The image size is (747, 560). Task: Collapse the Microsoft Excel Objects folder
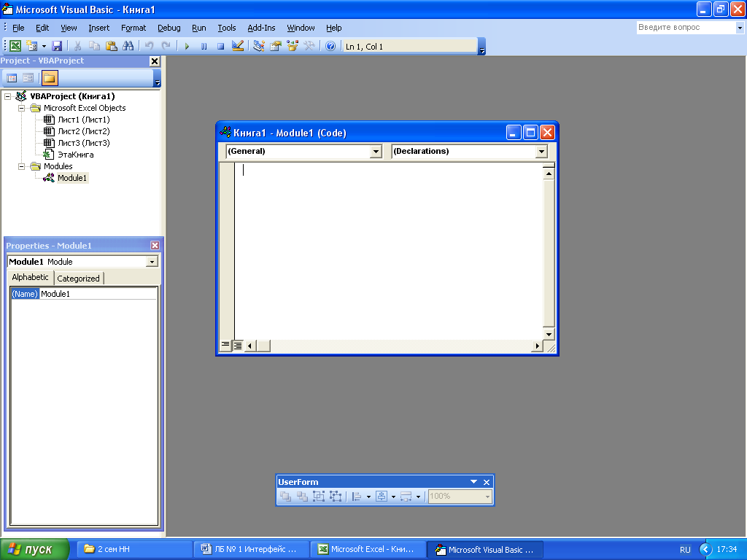coord(21,108)
